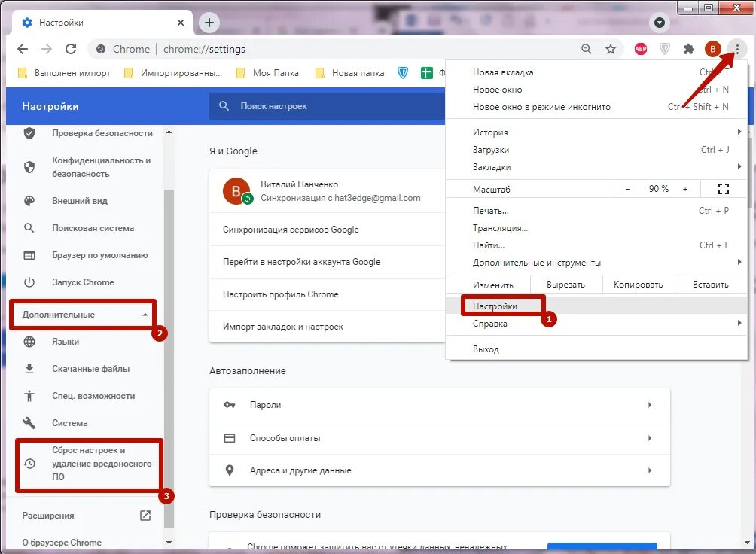Open Проверка безопасности in sidebar

[87, 133]
